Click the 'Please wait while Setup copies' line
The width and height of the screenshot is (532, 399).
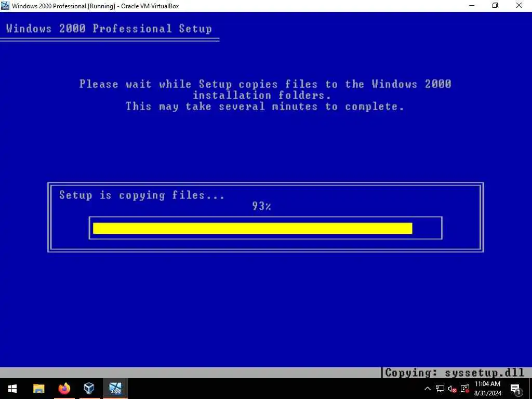pyautogui.click(x=265, y=84)
